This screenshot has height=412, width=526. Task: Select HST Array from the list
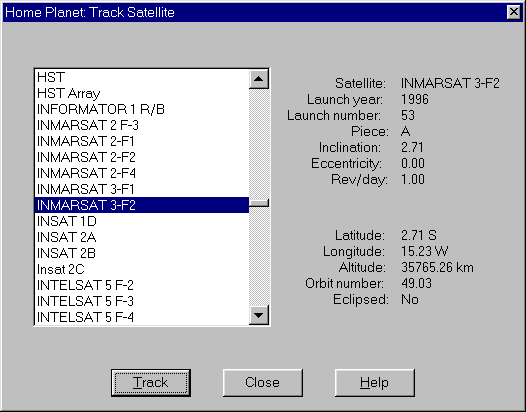pos(142,94)
